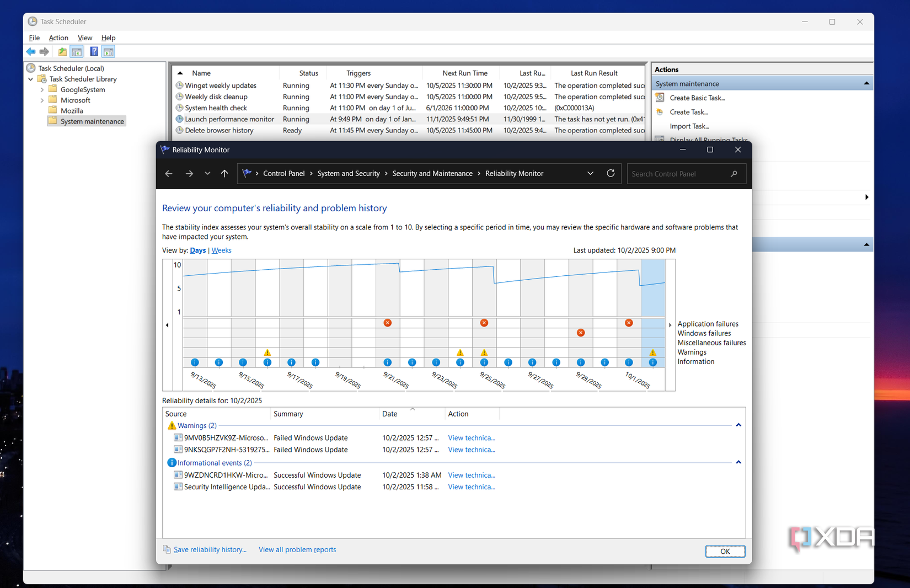Click Show/Hide Console Tree toolbar icon

(77, 52)
